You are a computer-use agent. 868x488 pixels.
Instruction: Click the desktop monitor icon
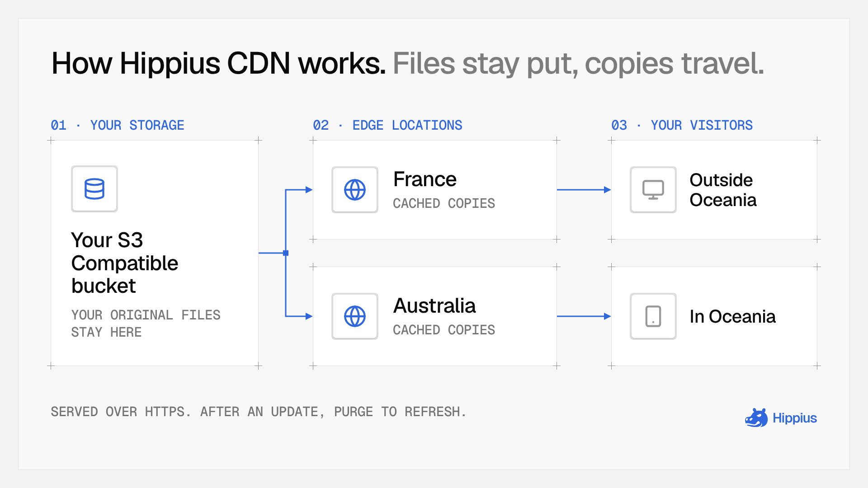pos(653,190)
